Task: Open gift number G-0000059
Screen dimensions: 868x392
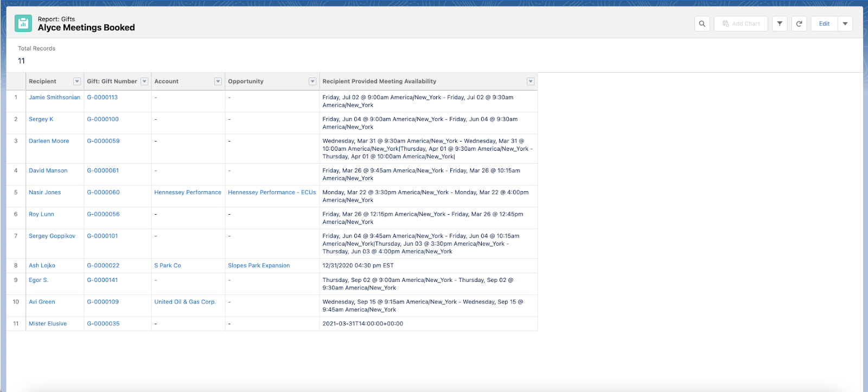Action: tap(104, 141)
